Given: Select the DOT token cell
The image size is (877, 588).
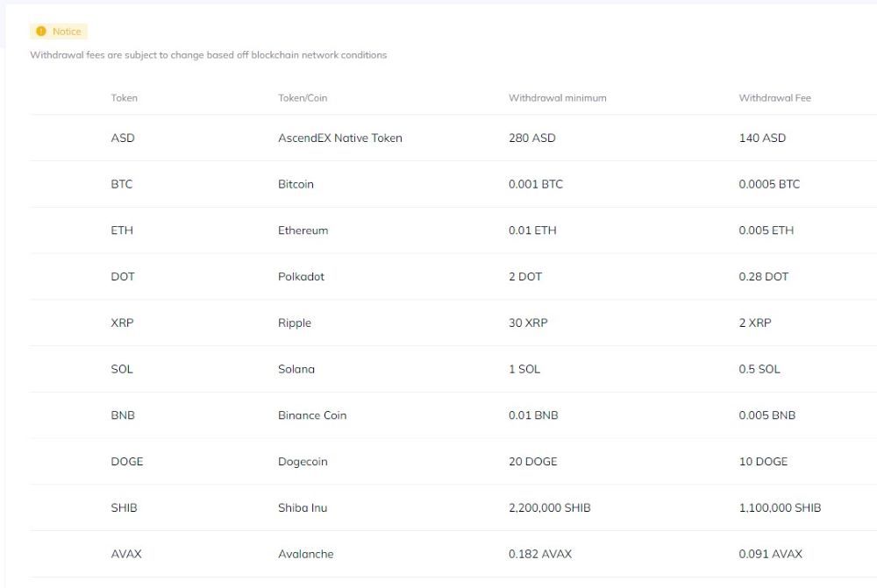Looking at the screenshot, I should [123, 277].
